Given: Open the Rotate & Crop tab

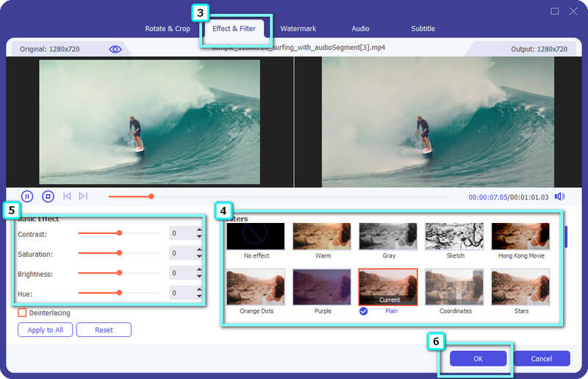Looking at the screenshot, I should [x=168, y=29].
